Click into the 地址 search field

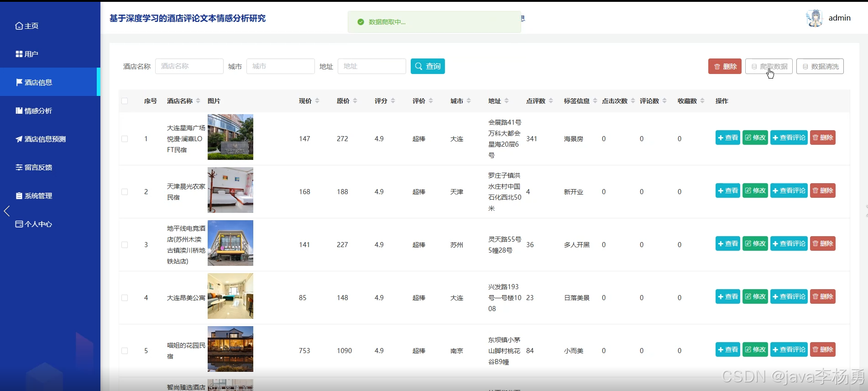(x=372, y=66)
